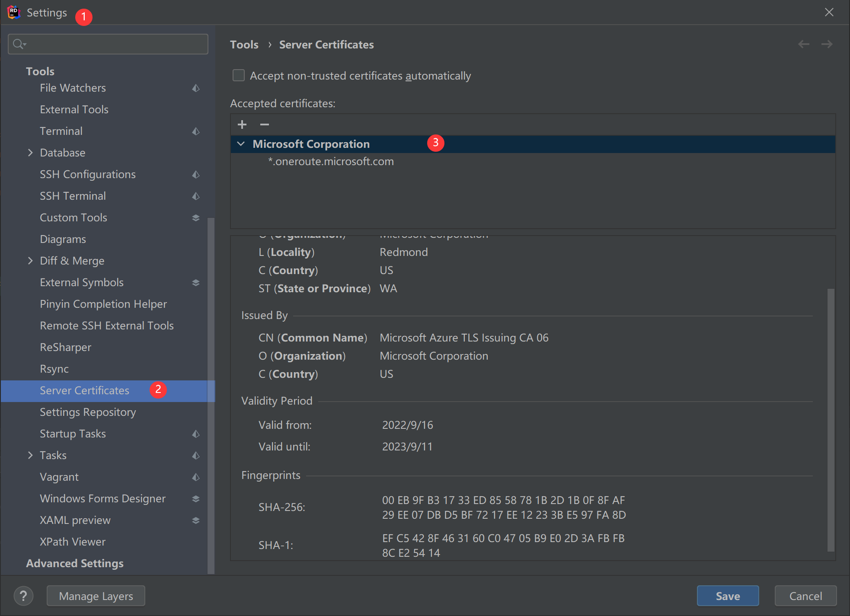
Task: Expand the Database settings node
Action: (x=30, y=153)
